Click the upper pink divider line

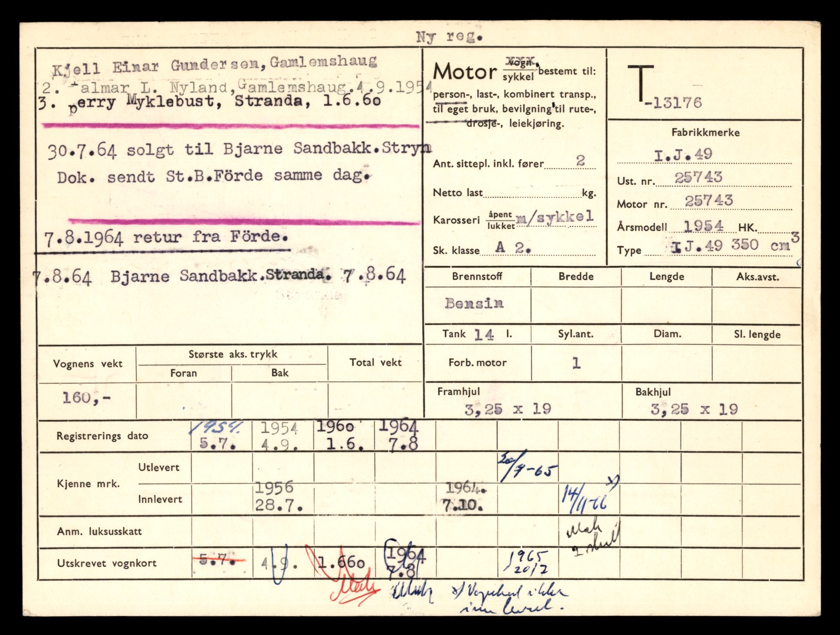231,126
